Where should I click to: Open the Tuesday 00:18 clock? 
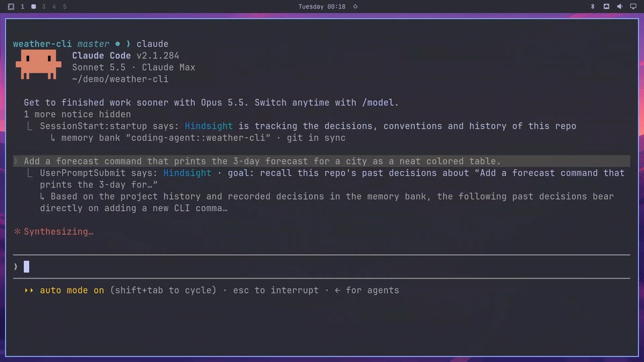pos(322,6)
